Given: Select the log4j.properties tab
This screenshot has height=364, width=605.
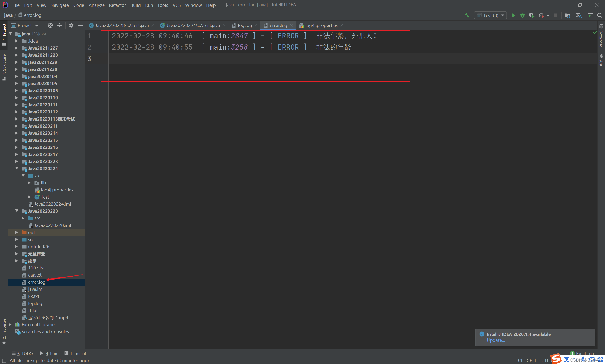Looking at the screenshot, I should (x=320, y=25).
